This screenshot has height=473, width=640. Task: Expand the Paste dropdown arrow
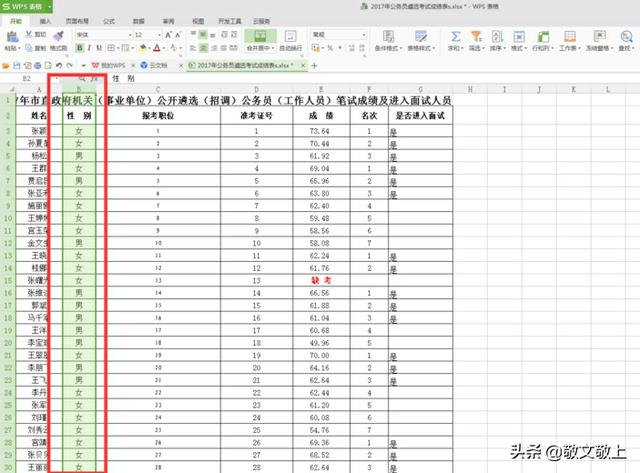[19, 48]
